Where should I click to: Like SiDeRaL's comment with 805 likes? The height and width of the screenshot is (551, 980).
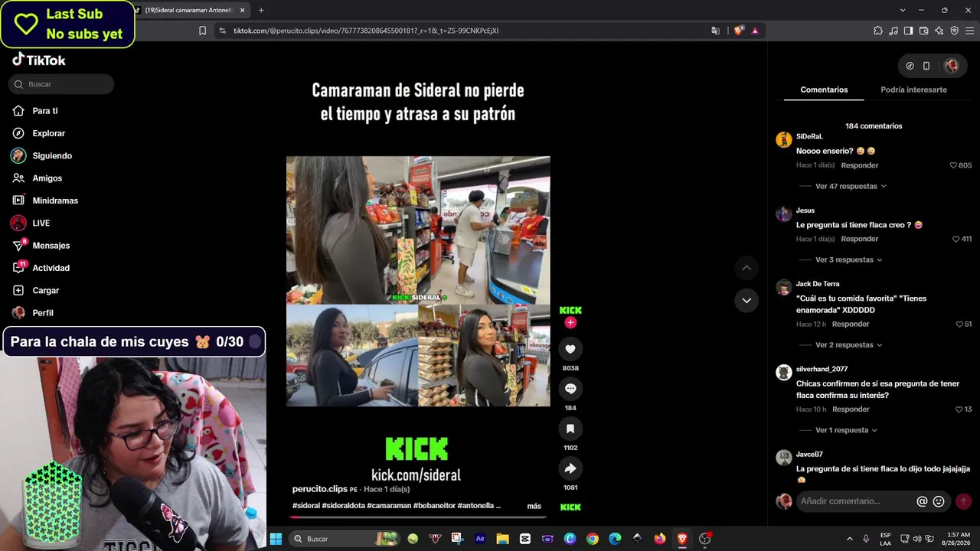[953, 165]
